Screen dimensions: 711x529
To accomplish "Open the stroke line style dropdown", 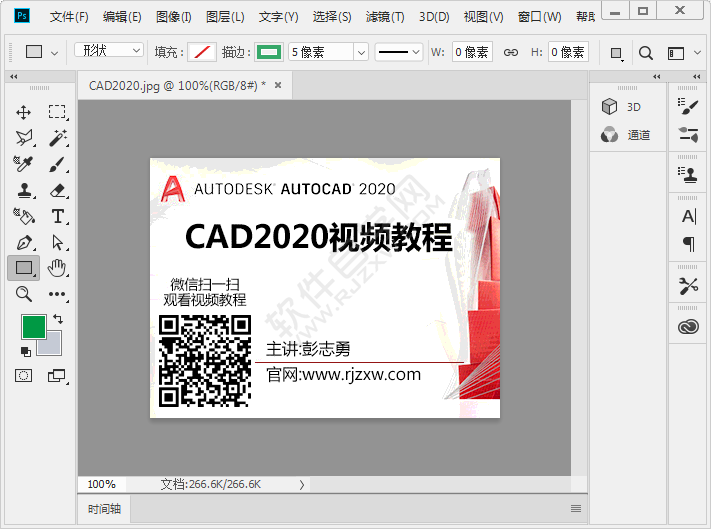I will coord(399,52).
